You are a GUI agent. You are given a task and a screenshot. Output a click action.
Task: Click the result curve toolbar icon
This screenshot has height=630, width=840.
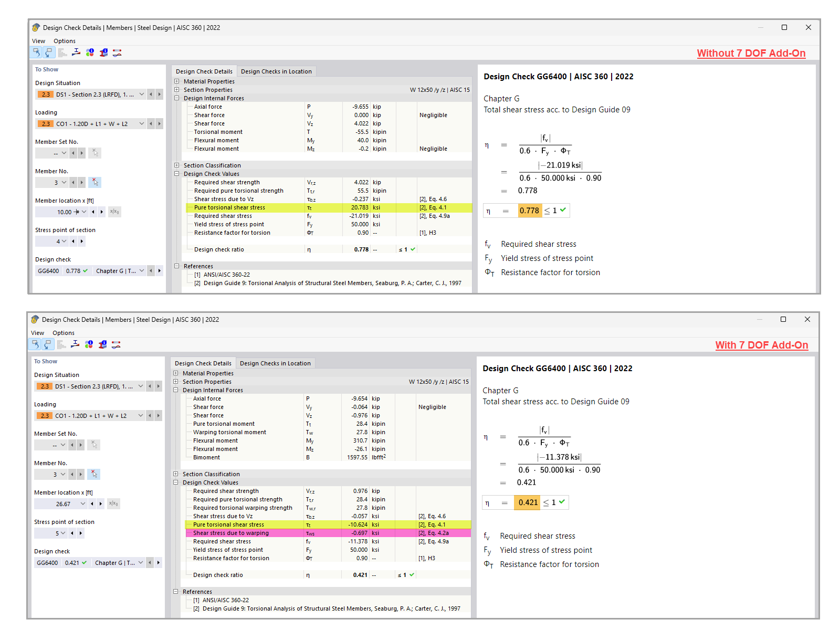pos(117,52)
